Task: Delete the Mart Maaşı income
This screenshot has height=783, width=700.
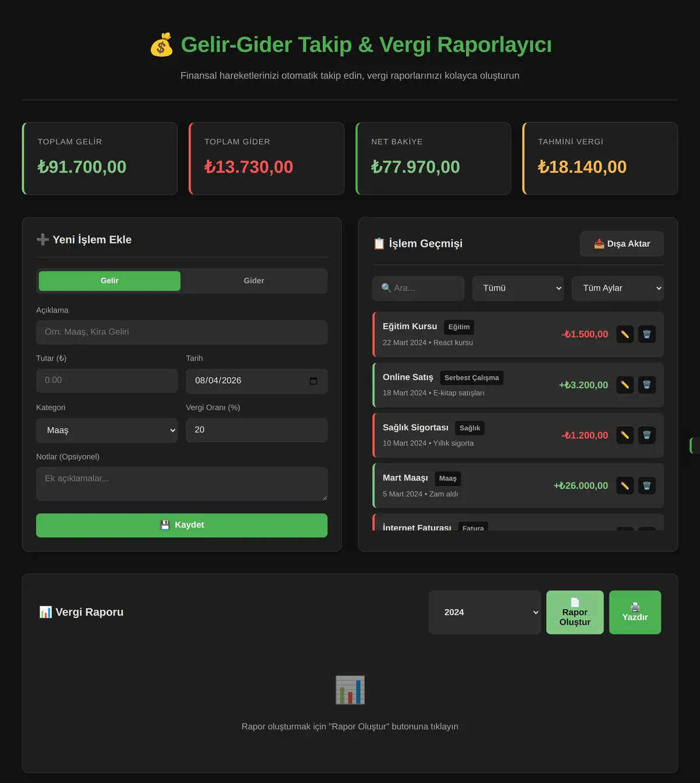Action: [x=647, y=485]
